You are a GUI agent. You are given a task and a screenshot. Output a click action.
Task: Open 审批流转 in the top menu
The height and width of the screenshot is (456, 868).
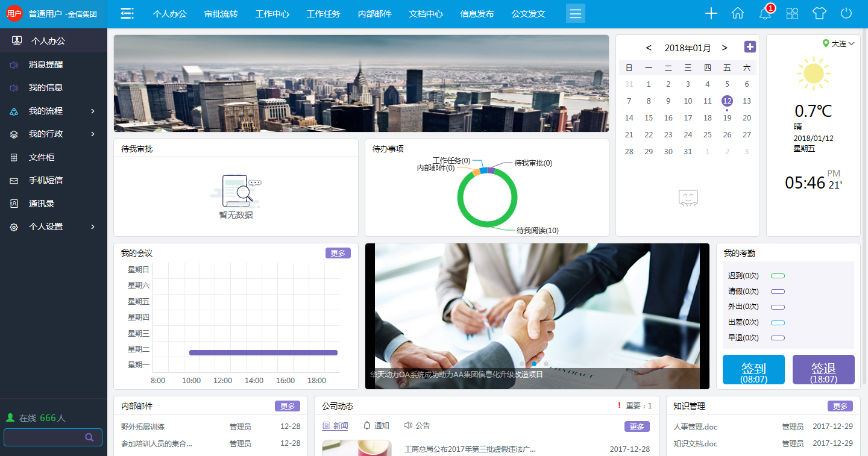pos(221,14)
